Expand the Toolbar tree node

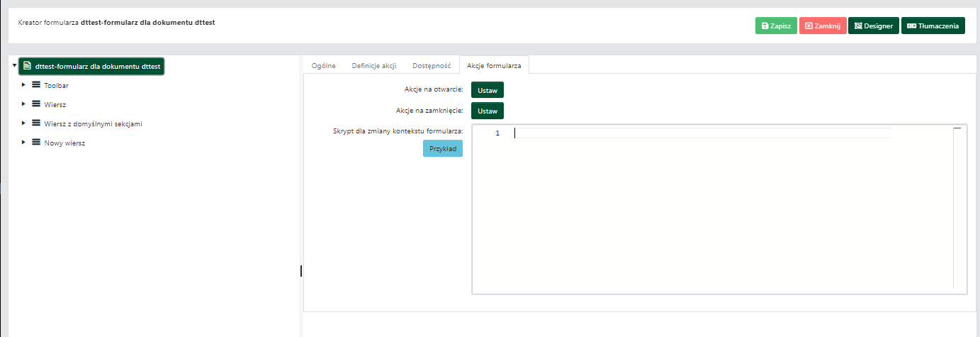click(x=23, y=85)
